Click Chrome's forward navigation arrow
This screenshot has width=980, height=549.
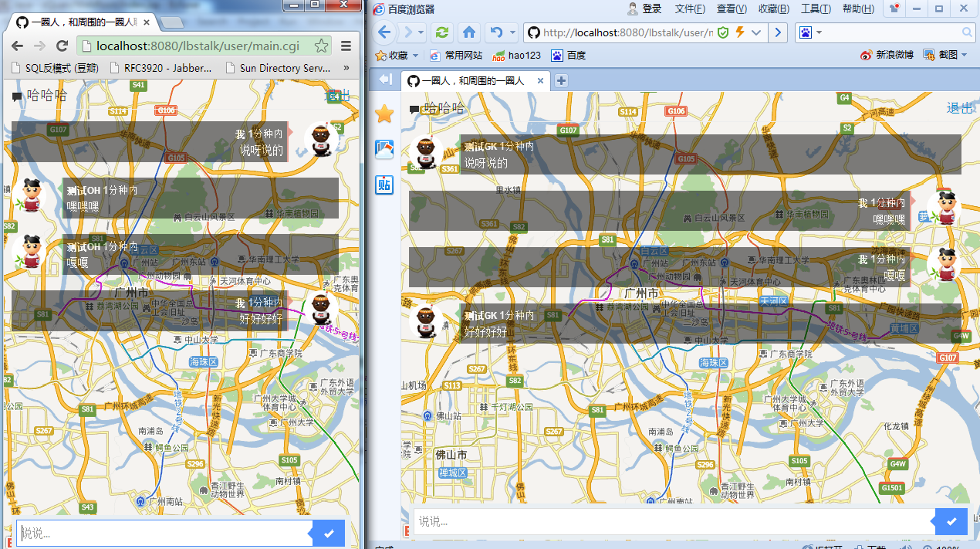(x=39, y=46)
